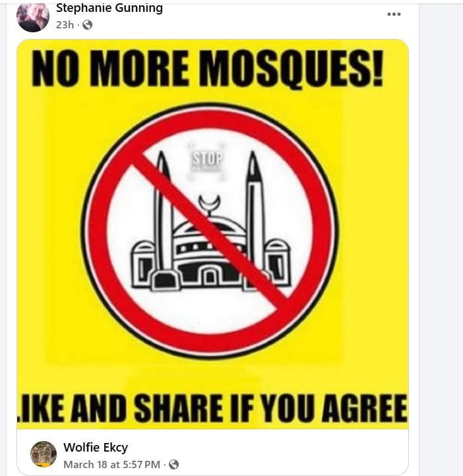Click the mosque entrance door drawing
Screen dimensions: 463x476
tap(210, 277)
